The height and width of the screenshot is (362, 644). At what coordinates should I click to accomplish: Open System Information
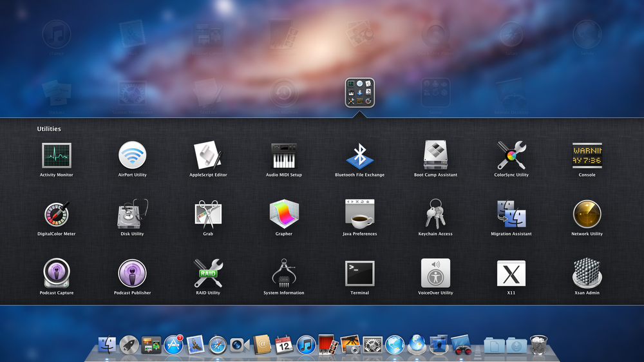click(284, 273)
